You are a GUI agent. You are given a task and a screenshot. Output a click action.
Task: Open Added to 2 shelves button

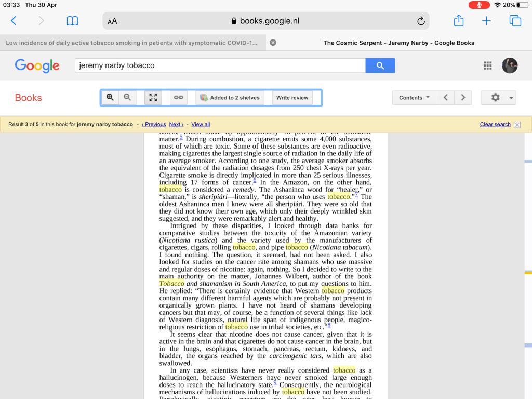(x=230, y=98)
